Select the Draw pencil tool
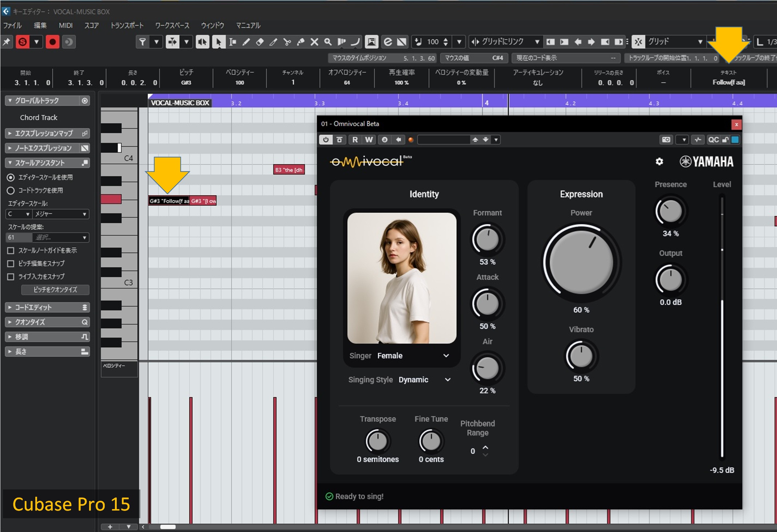The width and height of the screenshot is (777, 532). coord(246,42)
